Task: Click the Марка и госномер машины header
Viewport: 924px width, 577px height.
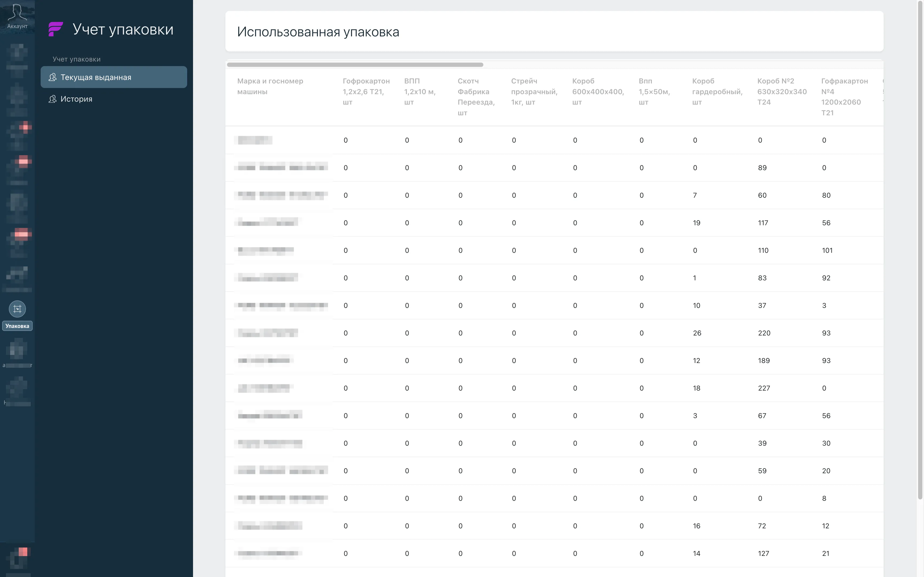Action: click(x=270, y=86)
